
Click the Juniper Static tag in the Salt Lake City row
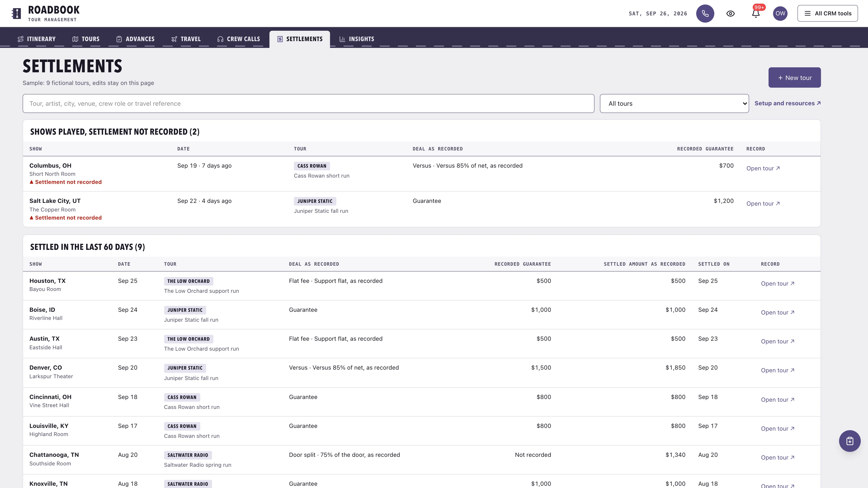pyautogui.click(x=315, y=201)
